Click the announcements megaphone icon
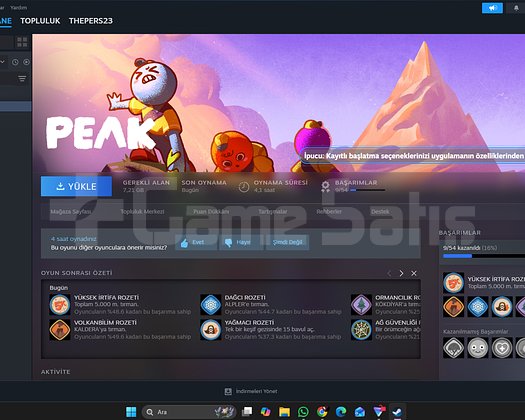The image size is (525, 420). point(492,8)
